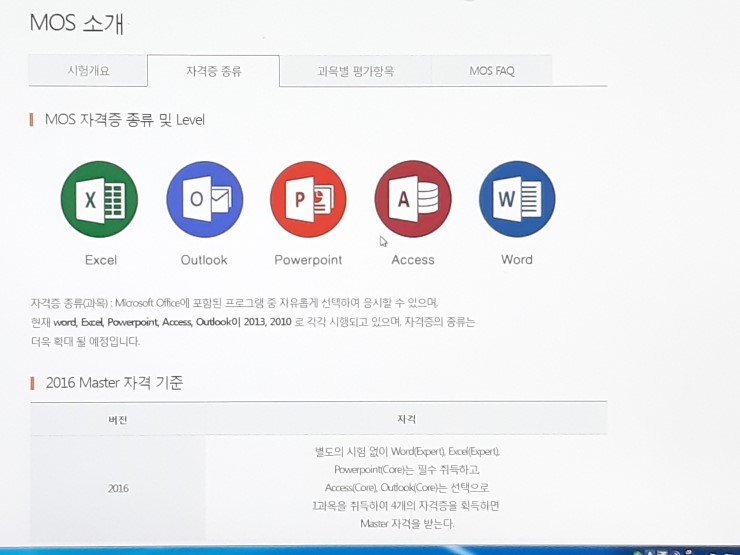740x555 pixels.
Task: Click the MOS 자격증 종류 및 Level heading
Action: click(125, 120)
